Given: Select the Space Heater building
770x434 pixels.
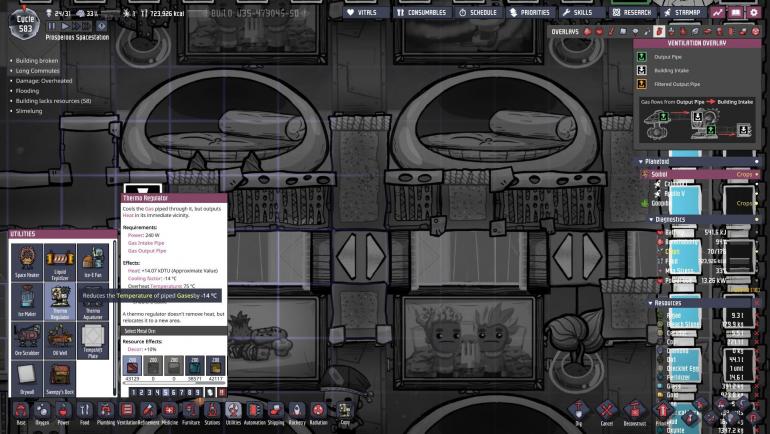Looking at the screenshot, I should pyautogui.click(x=26, y=262).
